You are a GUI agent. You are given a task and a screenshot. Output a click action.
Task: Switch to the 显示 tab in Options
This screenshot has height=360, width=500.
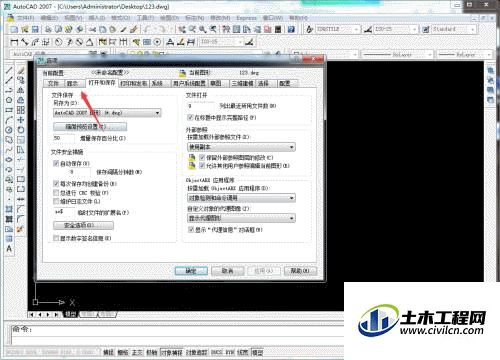(72, 83)
